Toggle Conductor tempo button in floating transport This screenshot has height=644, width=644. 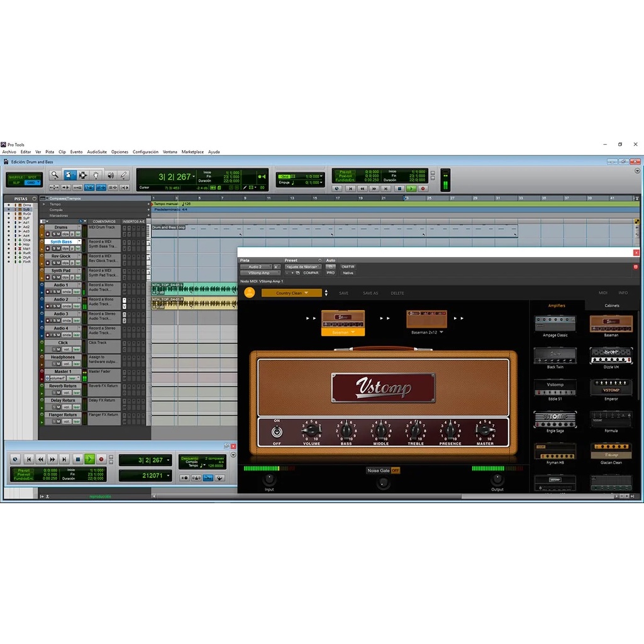[x=219, y=478]
